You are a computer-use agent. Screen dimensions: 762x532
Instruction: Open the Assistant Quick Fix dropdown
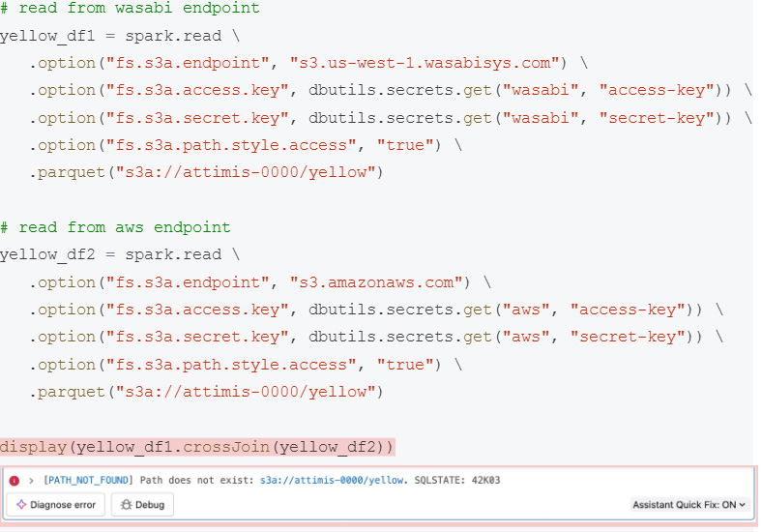[x=689, y=504]
